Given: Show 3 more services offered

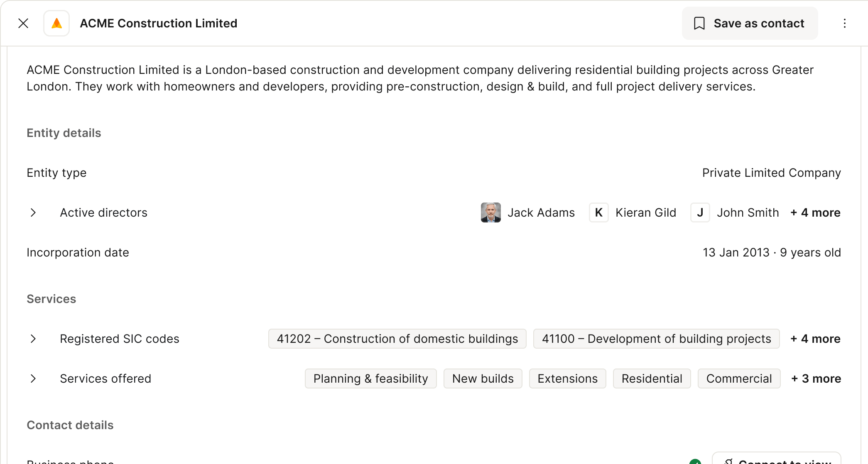Looking at the screenshot, I should [816, 379].
